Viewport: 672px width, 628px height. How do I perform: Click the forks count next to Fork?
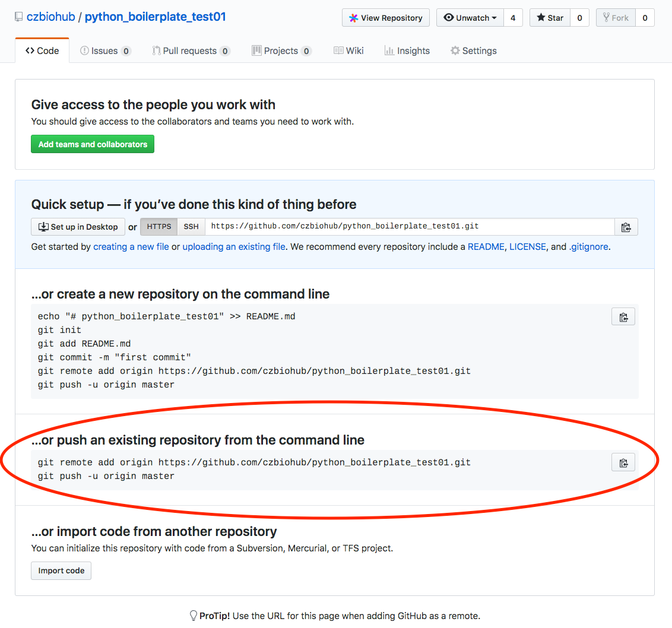tap(645, 18)
